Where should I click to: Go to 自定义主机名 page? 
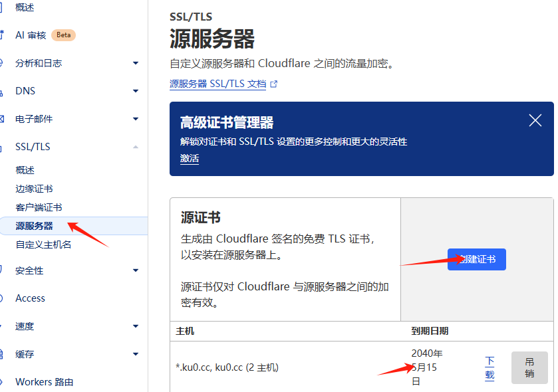pyautogui.click(x=43, y=245)
